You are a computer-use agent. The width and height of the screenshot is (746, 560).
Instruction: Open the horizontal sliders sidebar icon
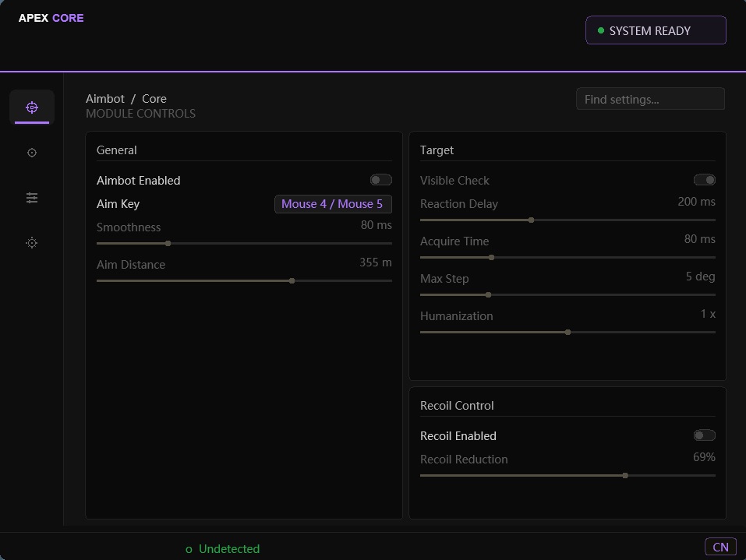32,198
